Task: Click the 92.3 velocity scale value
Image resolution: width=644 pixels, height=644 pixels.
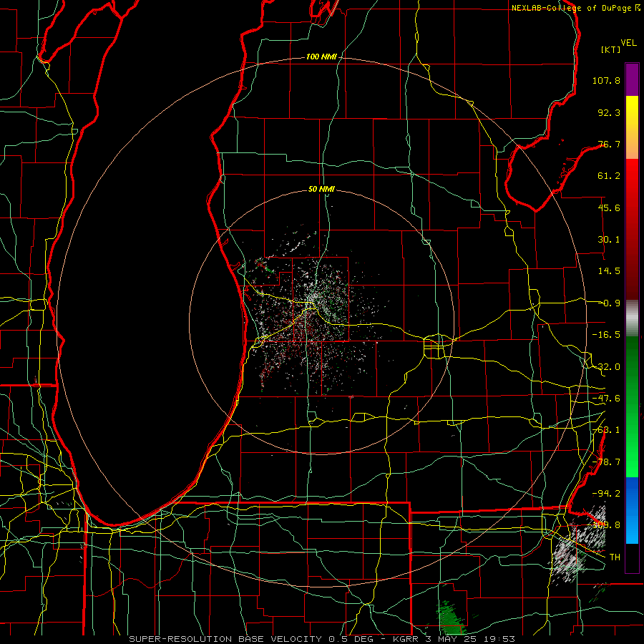Action: tap(609, 112)
